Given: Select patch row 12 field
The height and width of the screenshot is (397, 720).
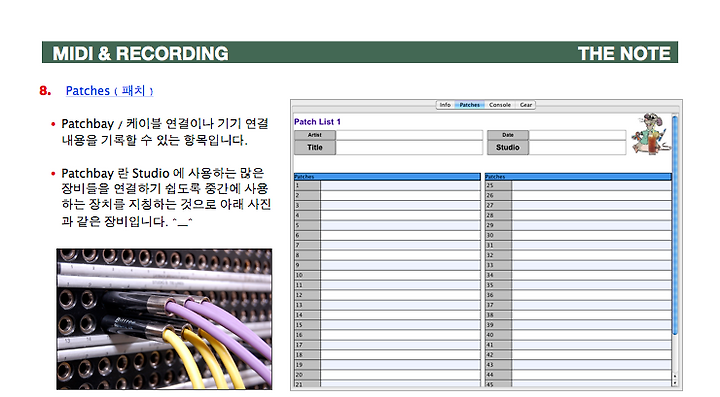Looking at the screenshot, I should tap(400, 295).
